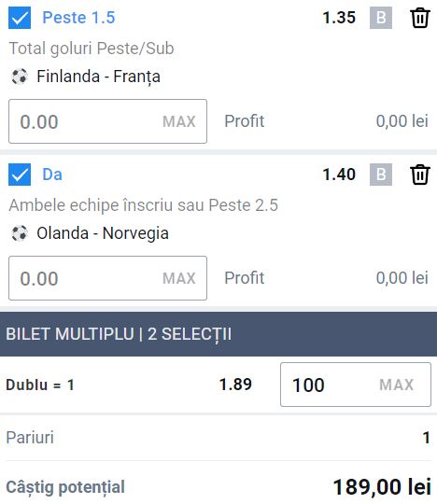Click the B badge next to odds 1.40

click(x=381, y=175)
